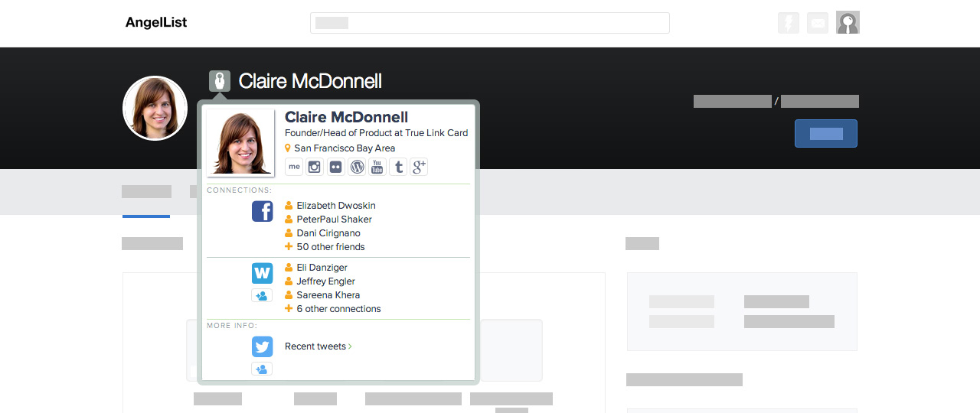This screenshot has height=413, width=980.
Task: Click the Facebook connections icon
Action: 262,211
